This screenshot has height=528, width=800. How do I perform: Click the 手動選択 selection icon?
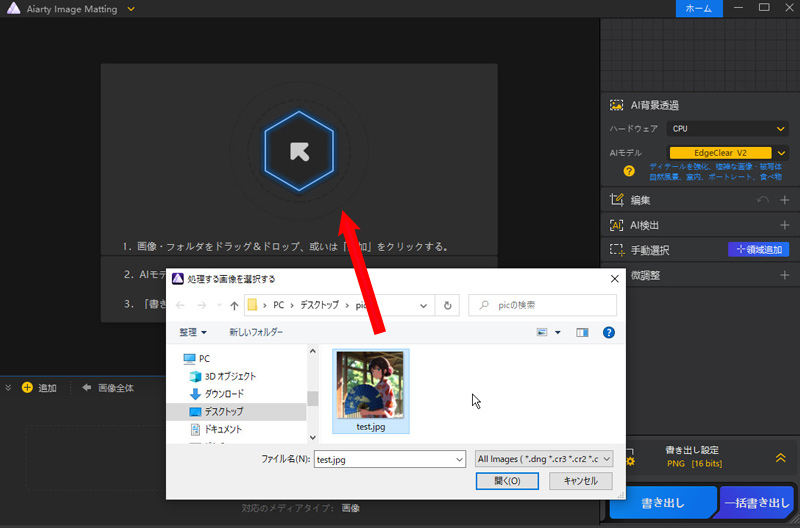pos(616,250)
